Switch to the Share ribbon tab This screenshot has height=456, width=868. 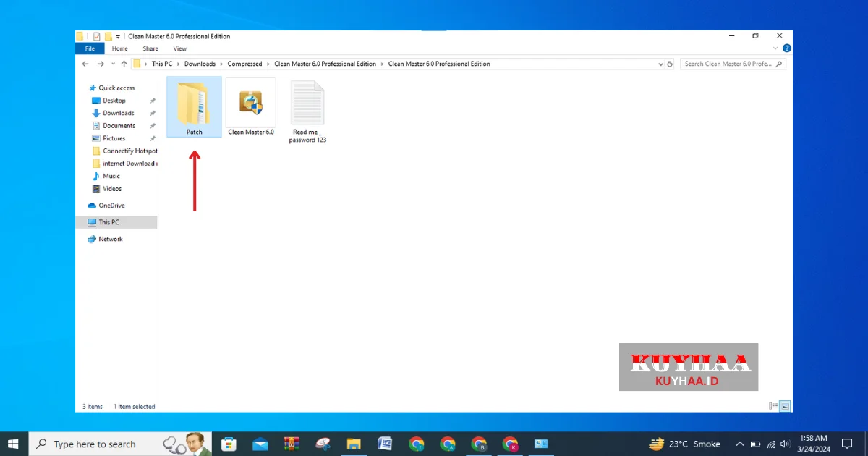click(x=150, y=48)
